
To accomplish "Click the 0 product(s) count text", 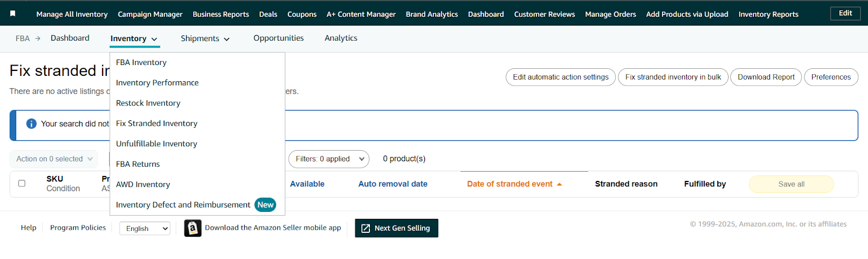I will (404, 159).
